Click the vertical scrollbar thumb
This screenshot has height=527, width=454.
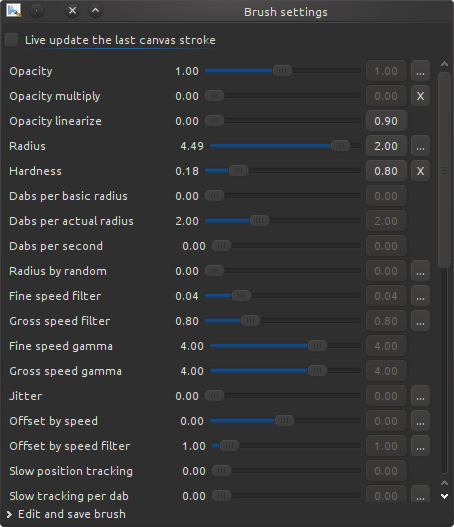444,170
